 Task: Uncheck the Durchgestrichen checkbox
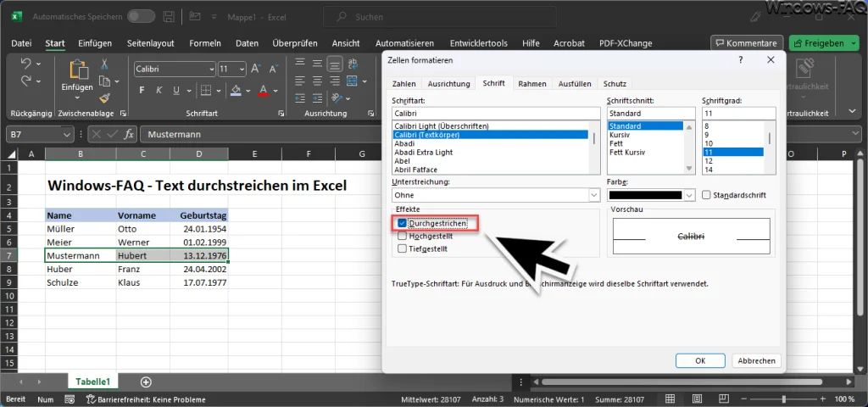click(403, 224)
